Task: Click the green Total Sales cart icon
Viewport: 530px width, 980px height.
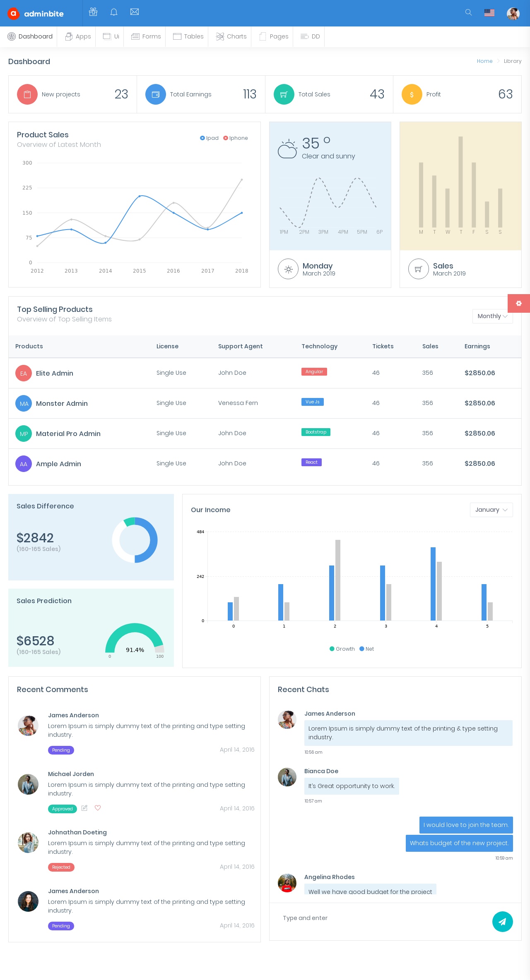Action: pos(284,94)
